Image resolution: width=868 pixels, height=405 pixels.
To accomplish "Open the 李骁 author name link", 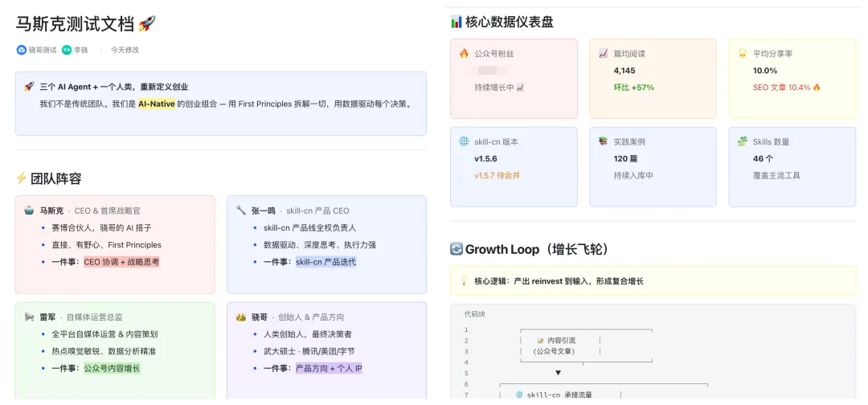I will 81,50.
